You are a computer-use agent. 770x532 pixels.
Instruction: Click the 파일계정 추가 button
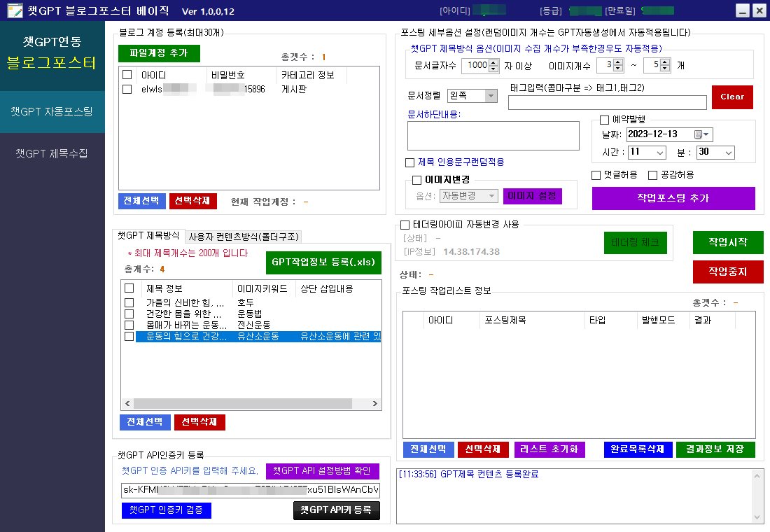tap(159, 53)
